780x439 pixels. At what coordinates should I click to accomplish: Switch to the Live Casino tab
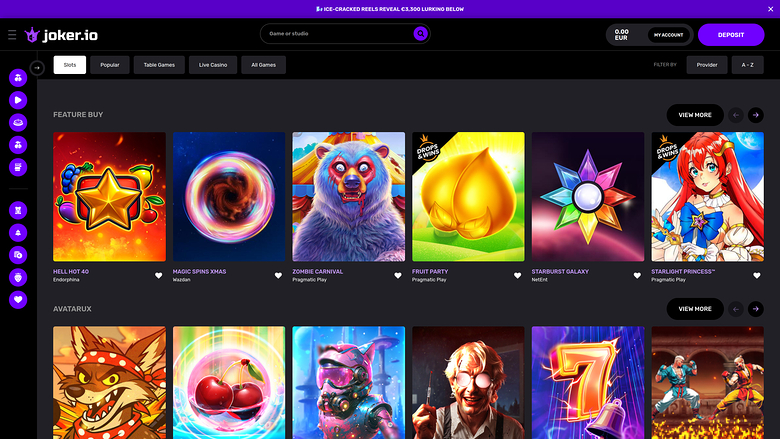pyautogui.click(x=211, y=65)
